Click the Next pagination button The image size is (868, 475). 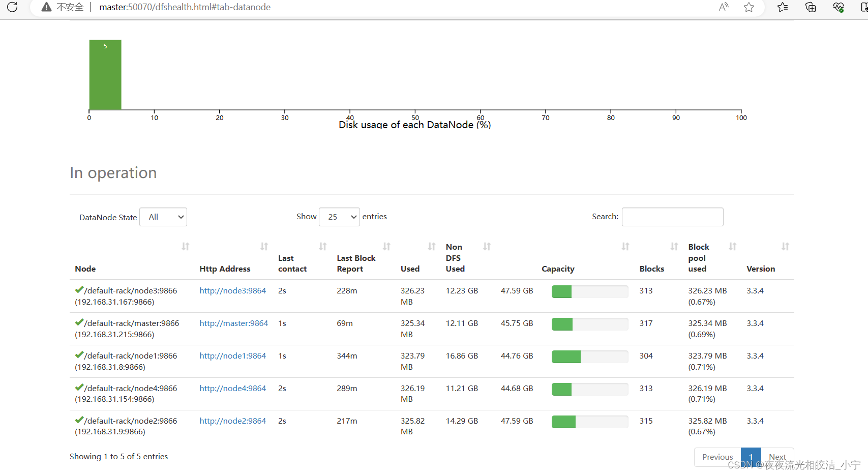coord(777,457)
